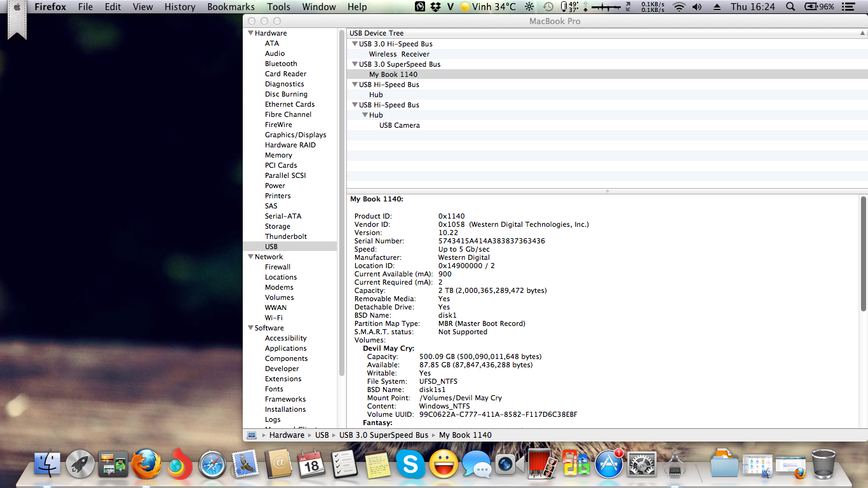Open Yahoo Messenger smiley icon
This screenshot has height=488, width=868.
[x=444, y=464]
